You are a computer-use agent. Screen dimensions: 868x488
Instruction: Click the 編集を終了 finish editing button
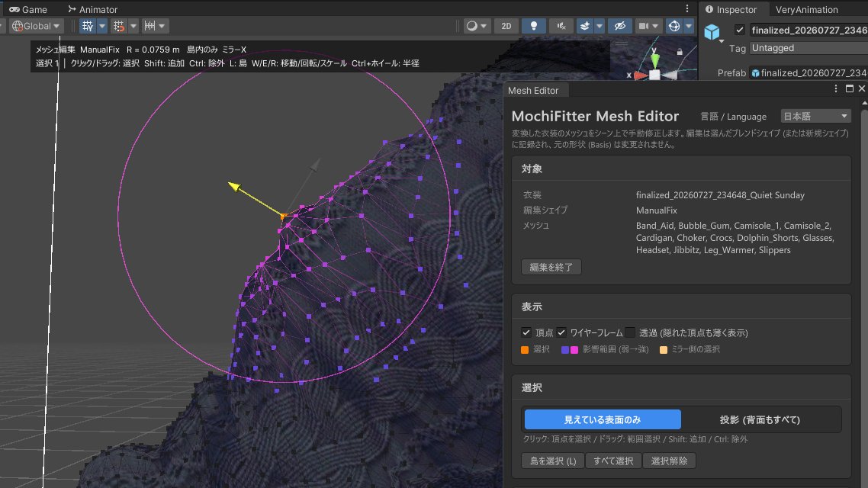(551, 267)
